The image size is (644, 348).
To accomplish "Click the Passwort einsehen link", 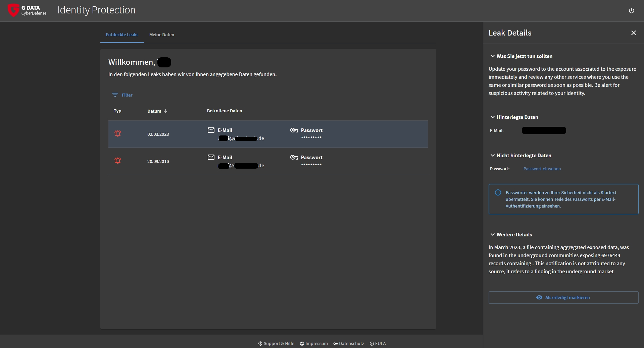I will pyautogui.click(x=542, y=169).
